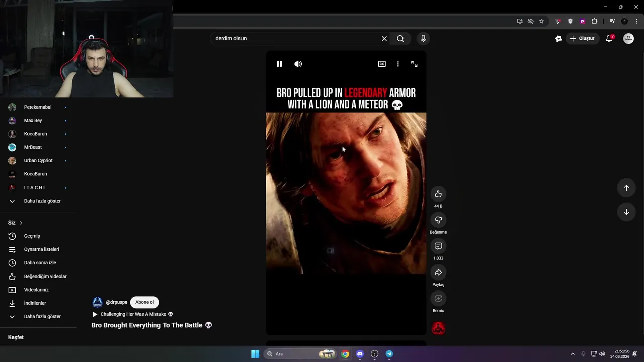Click the taskbar Ara search box
This screenshot has height=362, width=644.
pos(300,354)
